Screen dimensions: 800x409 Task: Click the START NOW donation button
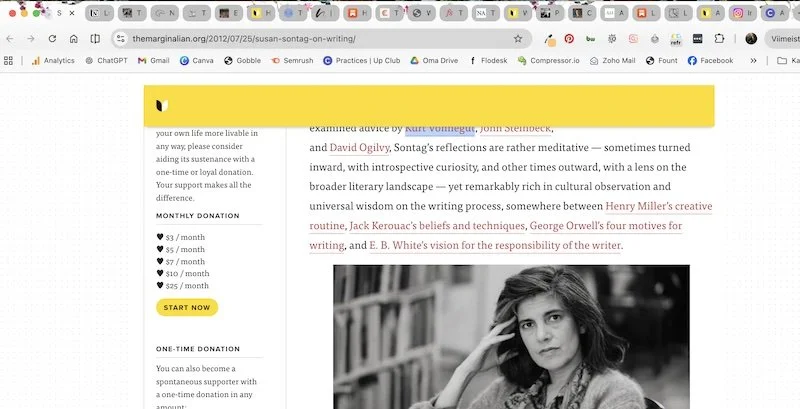(187, 308)
